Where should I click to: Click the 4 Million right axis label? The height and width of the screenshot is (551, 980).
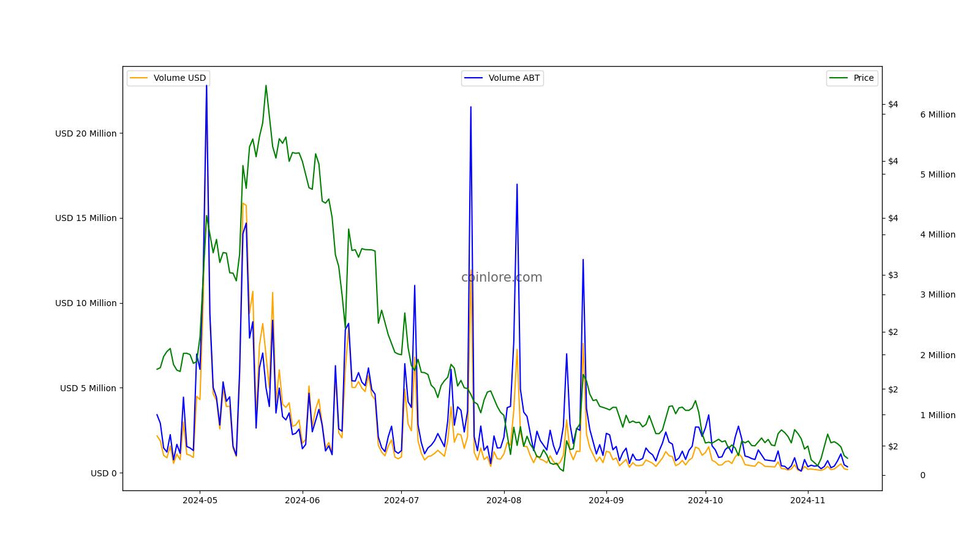coord(938,234)
